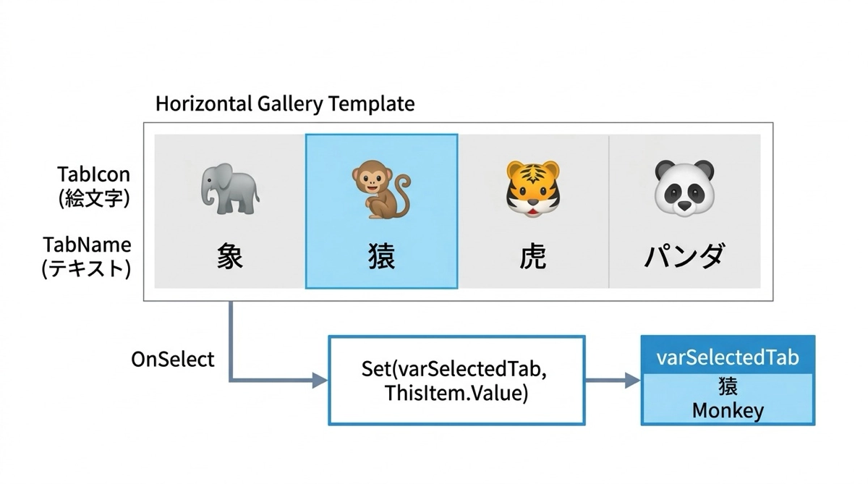Image resolution: width=868 pixels, height=484 pixels.
Task: Click the TabIcon row label
Action: (x=94, y=174)
